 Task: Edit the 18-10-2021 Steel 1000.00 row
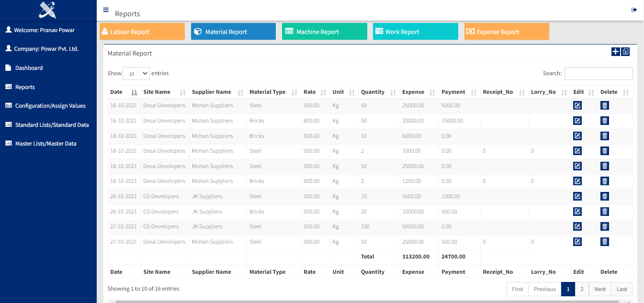tap(577, 151)
